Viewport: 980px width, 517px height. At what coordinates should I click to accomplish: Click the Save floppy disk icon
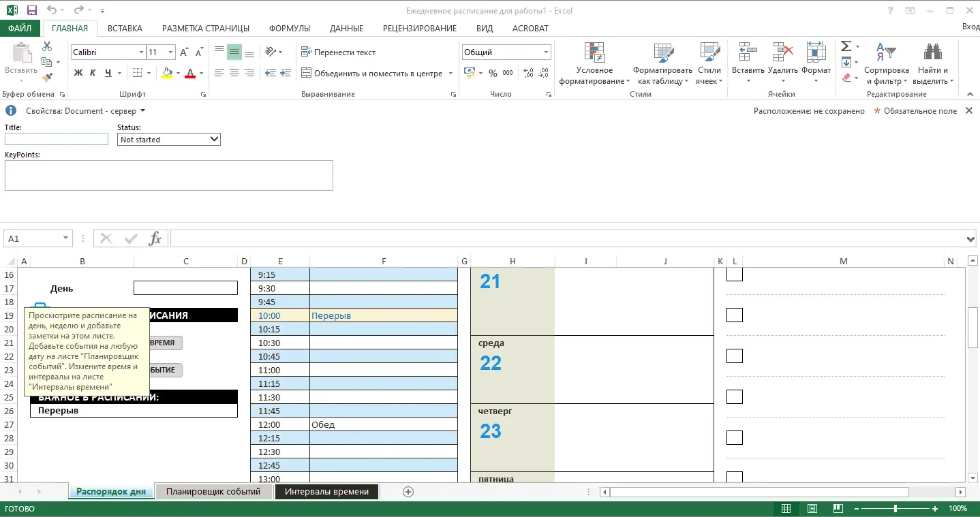[x=31, y=10]
